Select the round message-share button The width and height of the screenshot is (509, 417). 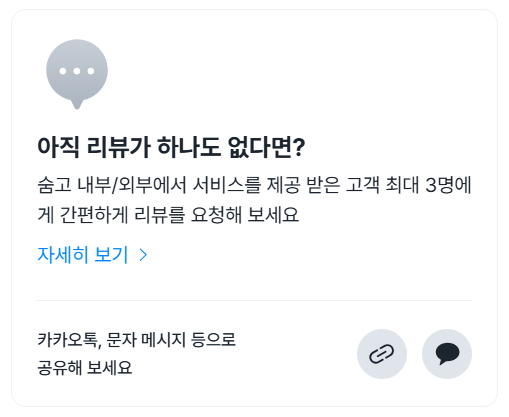point(447,354)
